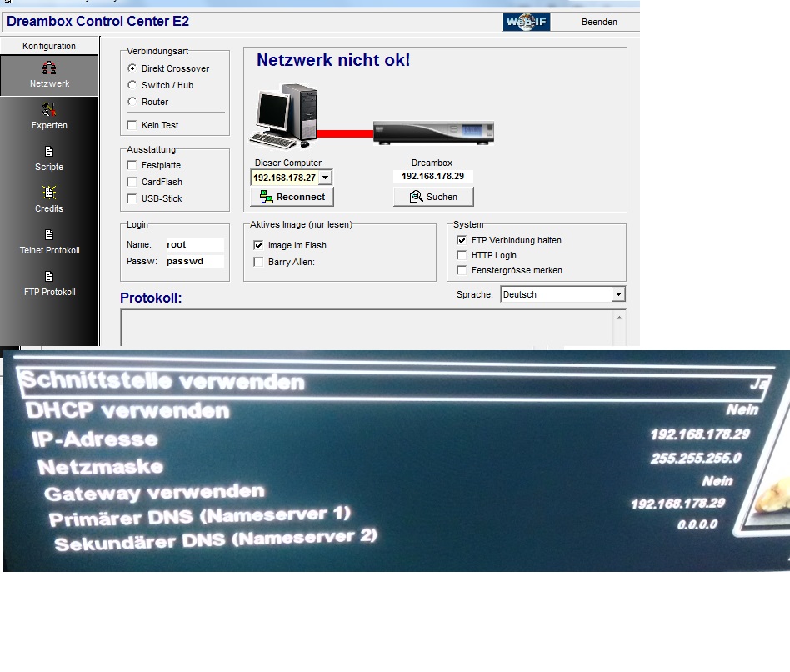Click the Suchen search button

coord(433,197)
